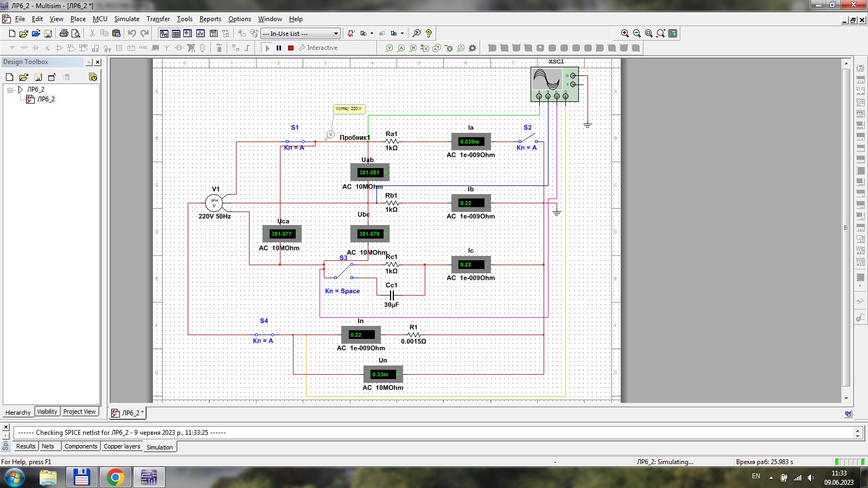Switch to the Project View tab
This screenshot has height=488, width=868.
click(x=79, y=412)
